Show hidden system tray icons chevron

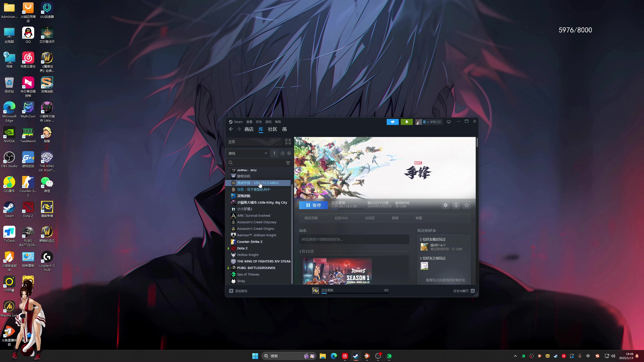(515, 356)
